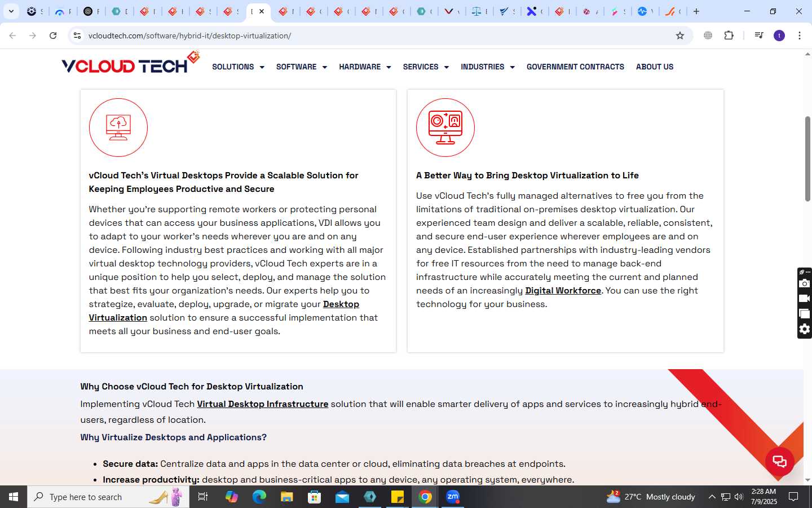Click the video record tool icon
The width and height of the screenshot is (812, 508).
pos(805,299)
